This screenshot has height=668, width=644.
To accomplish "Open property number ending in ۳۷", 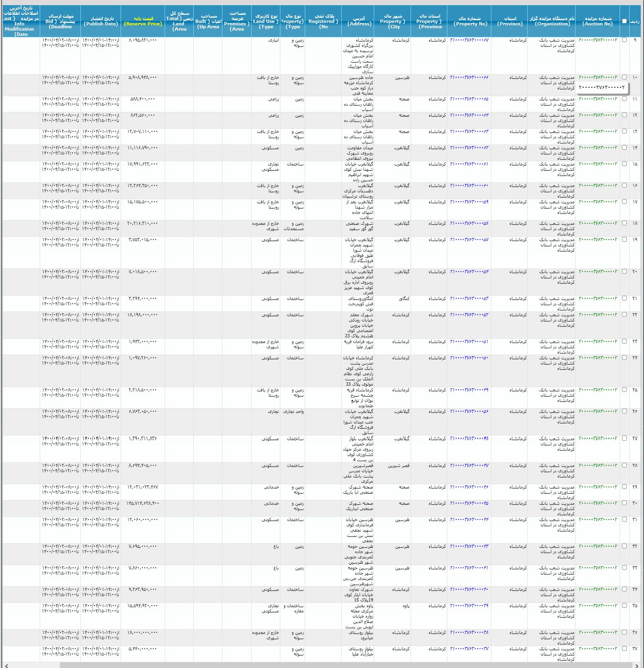I will tap(469, 649).
